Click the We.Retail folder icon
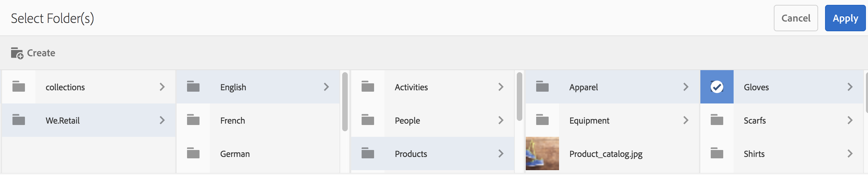Image resolution: width=868 pixels, height=175 pixels. [x=19, y=120]
